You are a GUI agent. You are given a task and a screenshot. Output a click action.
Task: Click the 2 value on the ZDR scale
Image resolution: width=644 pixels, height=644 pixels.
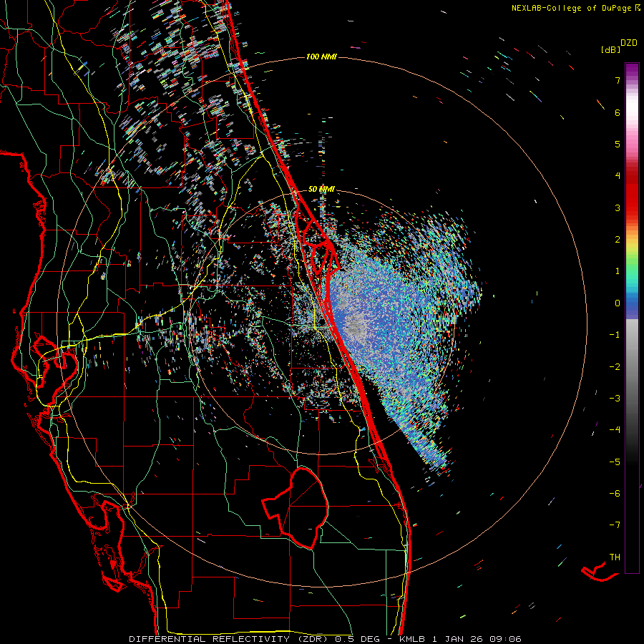point(618,240)
